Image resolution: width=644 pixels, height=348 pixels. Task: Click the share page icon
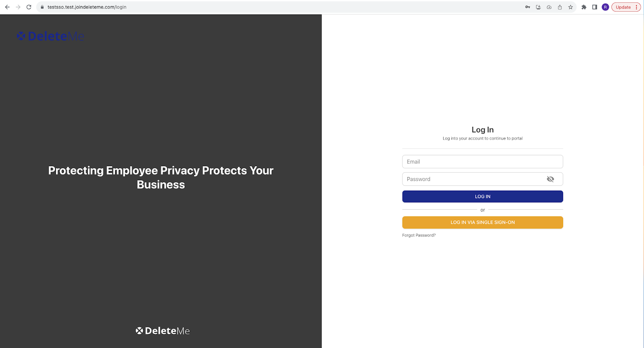pos(560,7)
